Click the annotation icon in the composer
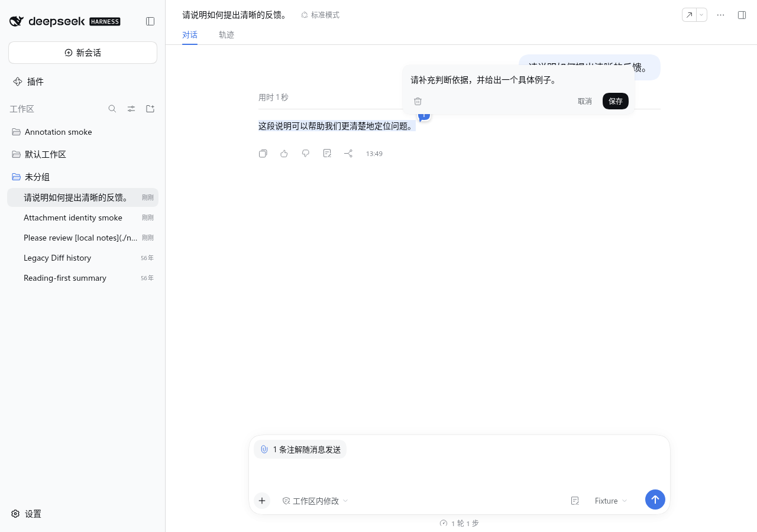This screenshot has height=532, width=757. click(575, 501)
